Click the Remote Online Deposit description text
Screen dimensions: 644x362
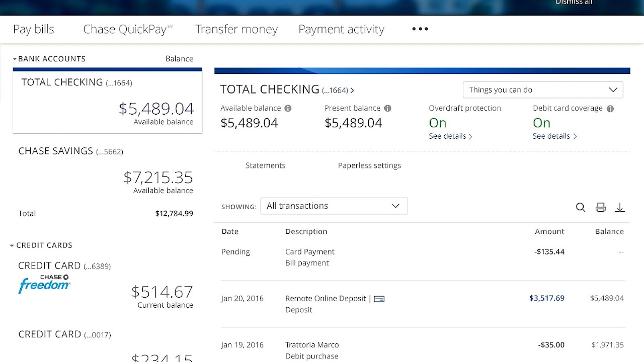point(326,299)
